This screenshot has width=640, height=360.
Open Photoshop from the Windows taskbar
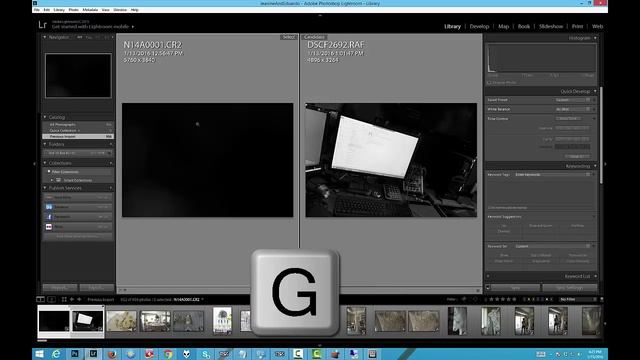(75, 354)
